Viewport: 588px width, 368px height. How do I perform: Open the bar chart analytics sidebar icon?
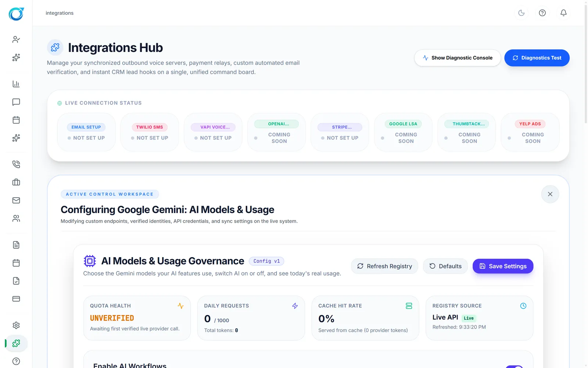point(16,84)
